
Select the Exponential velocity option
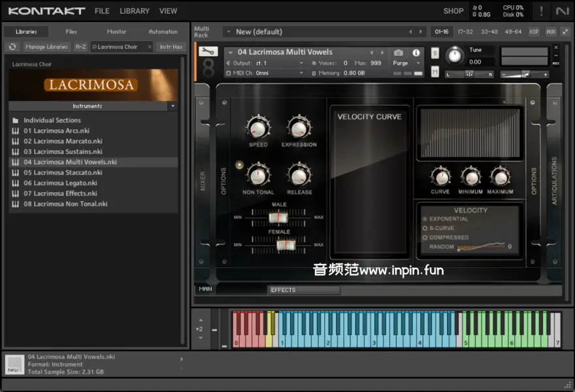tap(425, 220)
